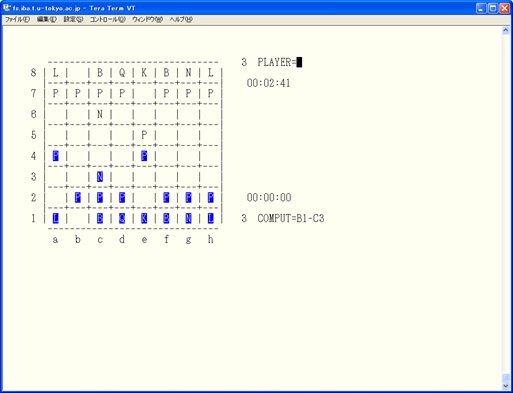Select the black N on g8
This screenshot has height=393, width=513.
[x=188, y=73]
